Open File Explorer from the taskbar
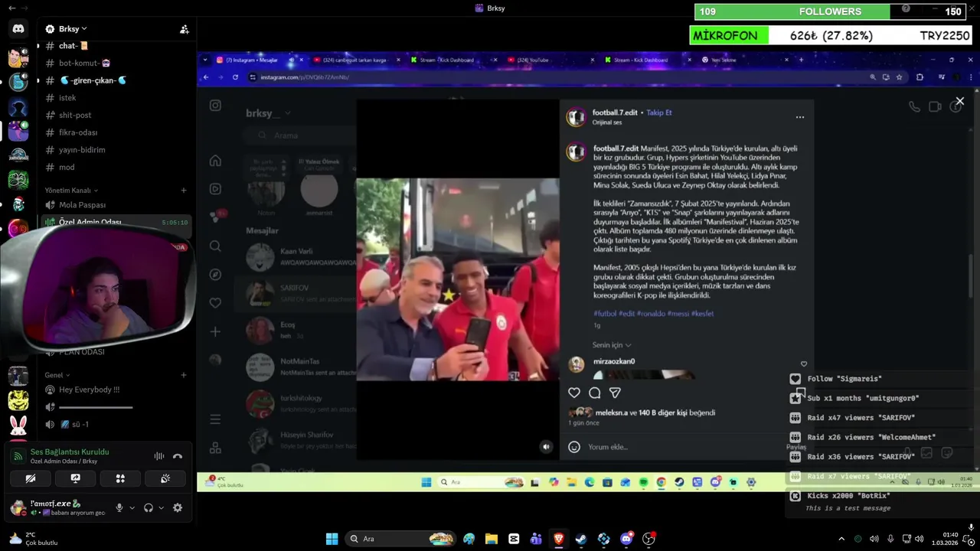The height and width of the screenshot is (551, 980). coord(492,539)
